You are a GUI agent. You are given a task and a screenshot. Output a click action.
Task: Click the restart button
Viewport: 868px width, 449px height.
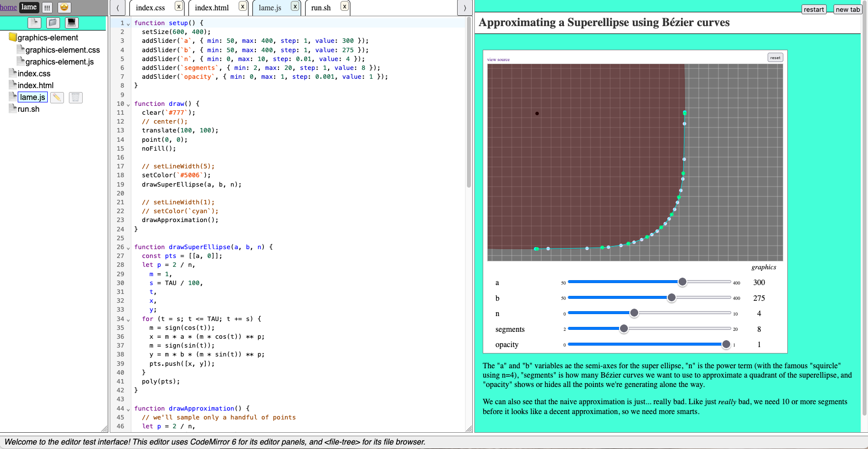pos(813,9)
